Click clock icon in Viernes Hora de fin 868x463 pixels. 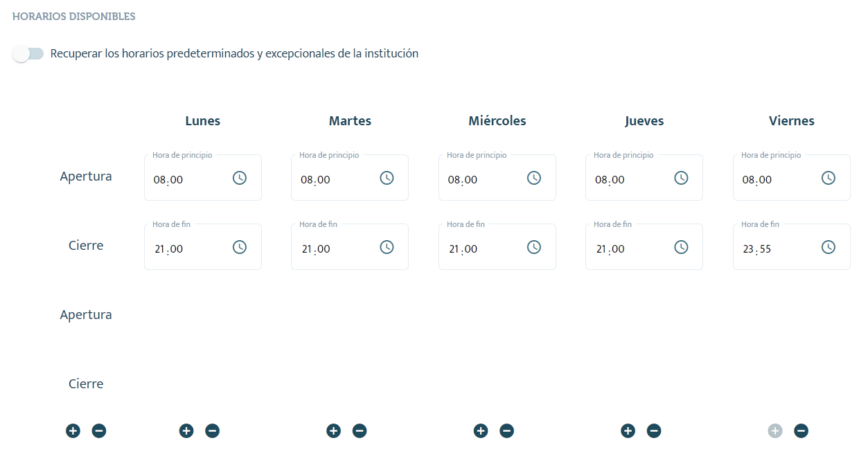coord(829,247)
